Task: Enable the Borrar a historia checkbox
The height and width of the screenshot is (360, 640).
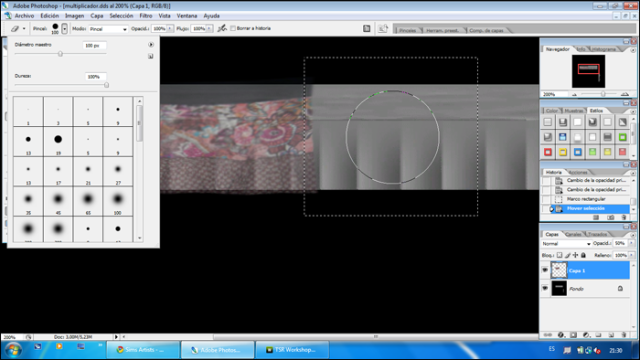Action: [x=233, y=28]
